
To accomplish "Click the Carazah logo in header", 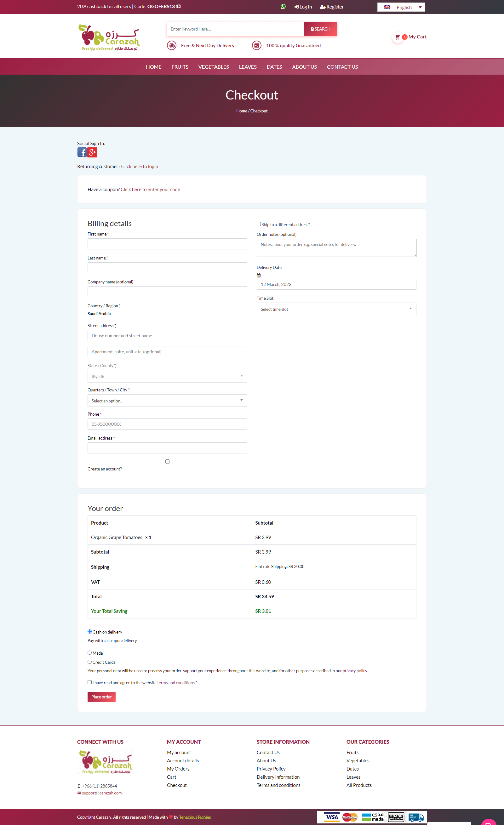I will coord(109,37).
